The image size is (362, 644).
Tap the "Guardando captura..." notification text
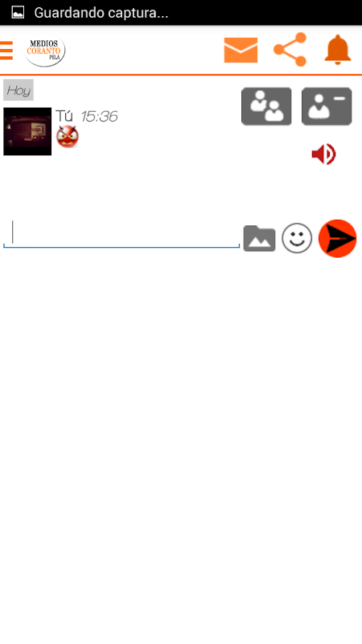(x=101, y=13)
